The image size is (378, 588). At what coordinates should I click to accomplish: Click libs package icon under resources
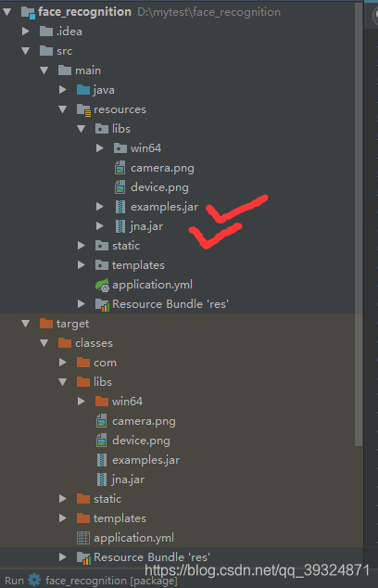102,129
